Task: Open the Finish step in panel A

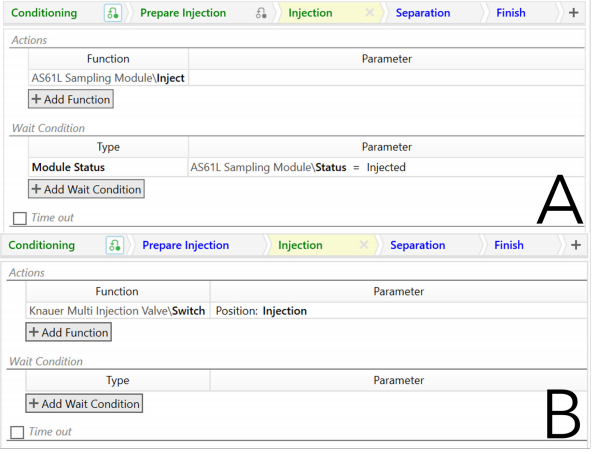Action: point(511,13)
